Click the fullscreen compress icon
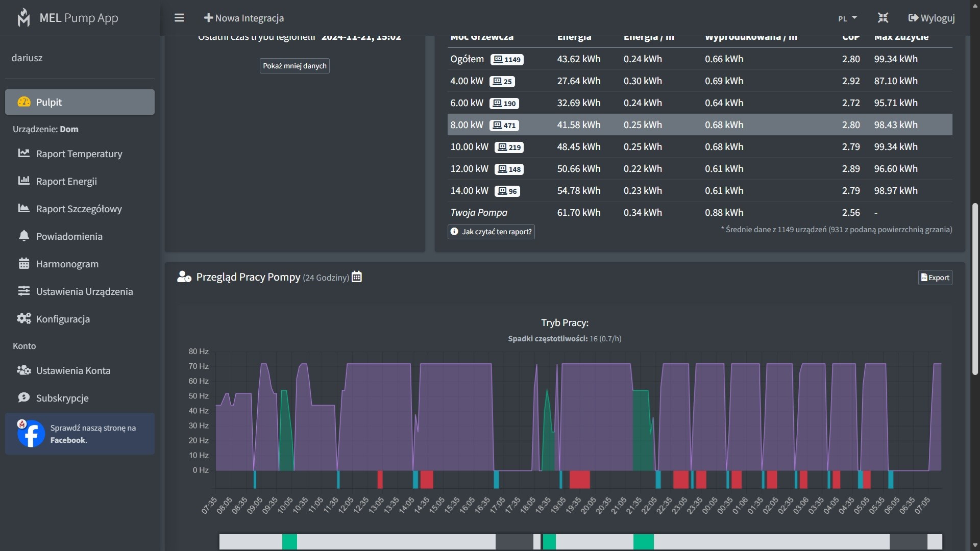The image size is (980, 551). click(883, 18)
